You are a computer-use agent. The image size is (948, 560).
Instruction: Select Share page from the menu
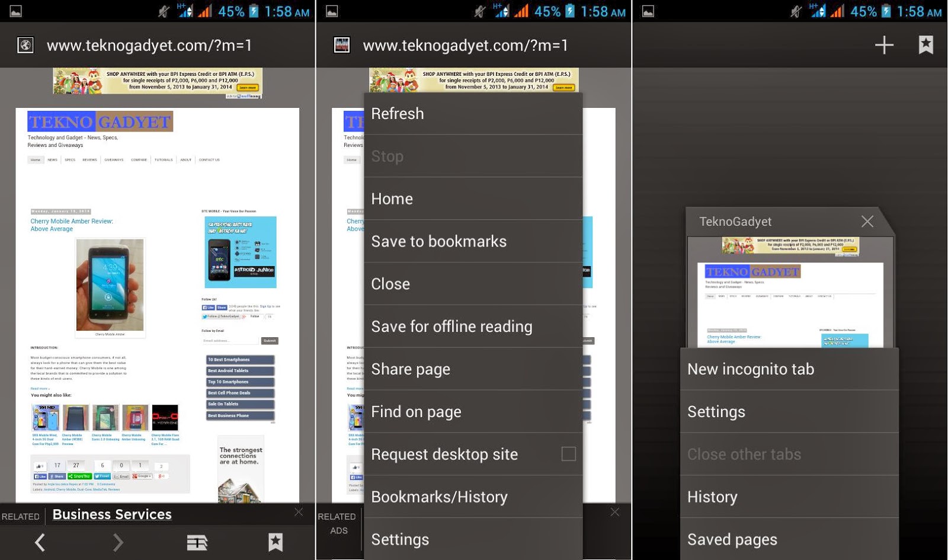(x=473, y=369)
